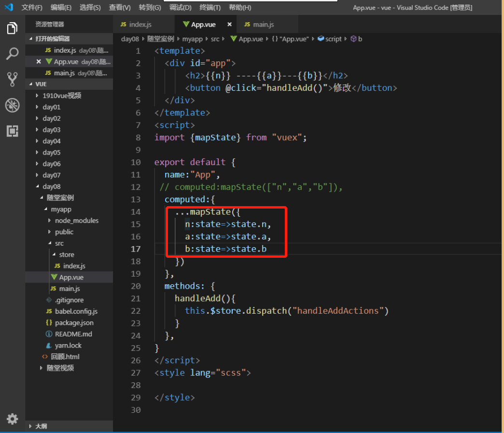Open the 终端(T) menu
This screenshot has height=433, width=504.
[210, 7]
